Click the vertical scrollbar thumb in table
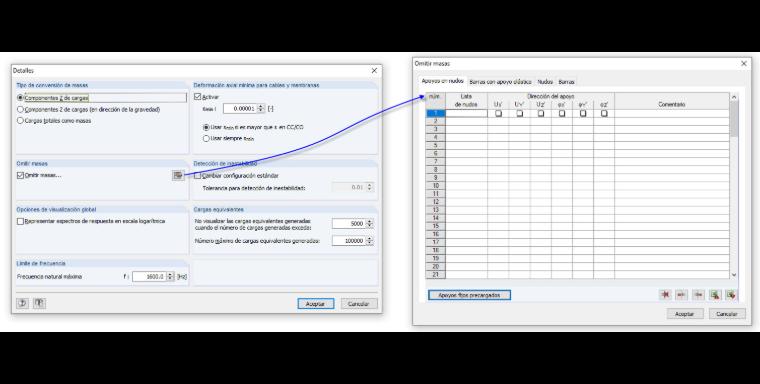 (x=733, y=119)
